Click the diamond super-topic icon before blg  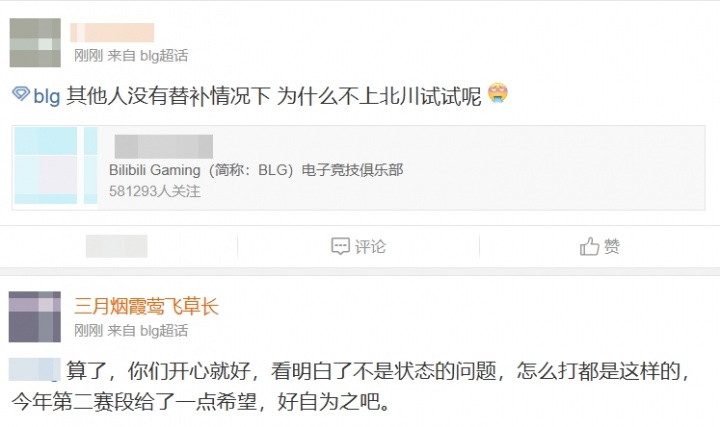click(21, 94)
